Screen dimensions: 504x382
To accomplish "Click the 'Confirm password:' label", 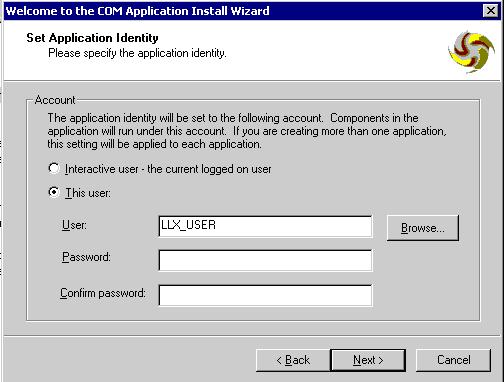I will 103,293.
